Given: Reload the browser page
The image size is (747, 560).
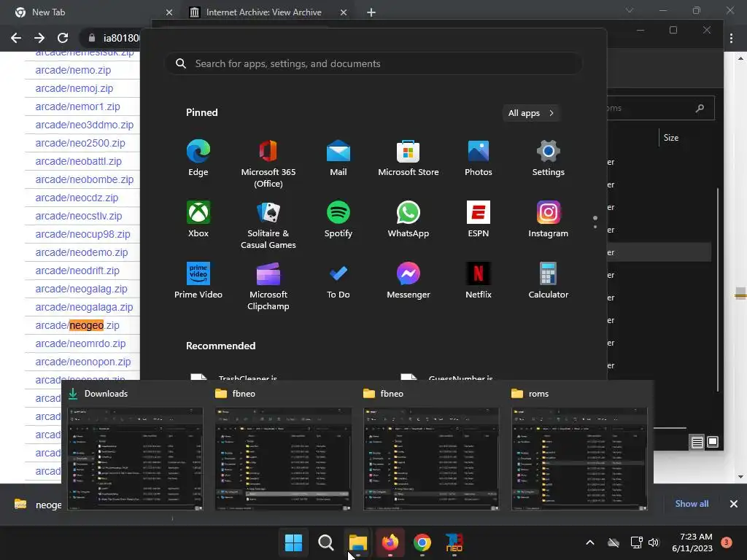Looking at the screenshot, I should coord(63,38).
